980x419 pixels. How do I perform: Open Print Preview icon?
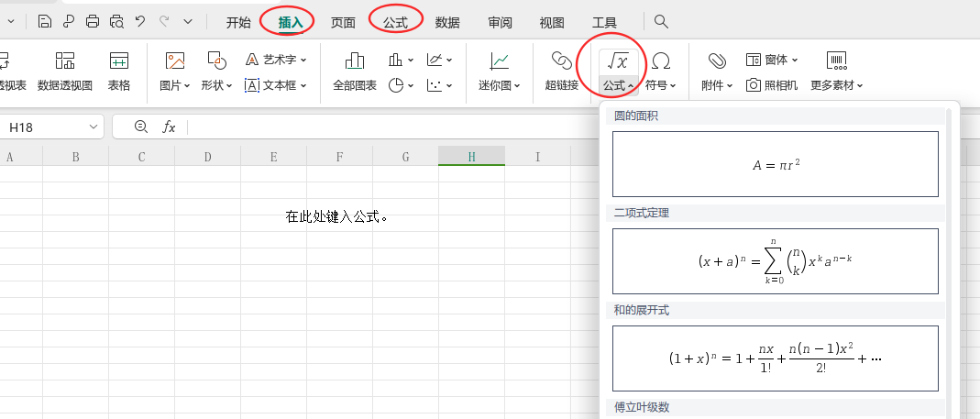tap(116, 22)
